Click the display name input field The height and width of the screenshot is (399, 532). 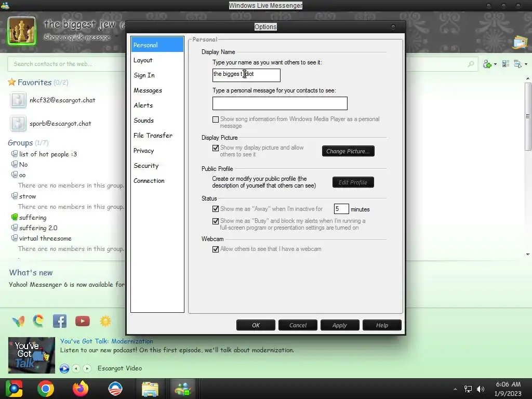click(246, 75)
